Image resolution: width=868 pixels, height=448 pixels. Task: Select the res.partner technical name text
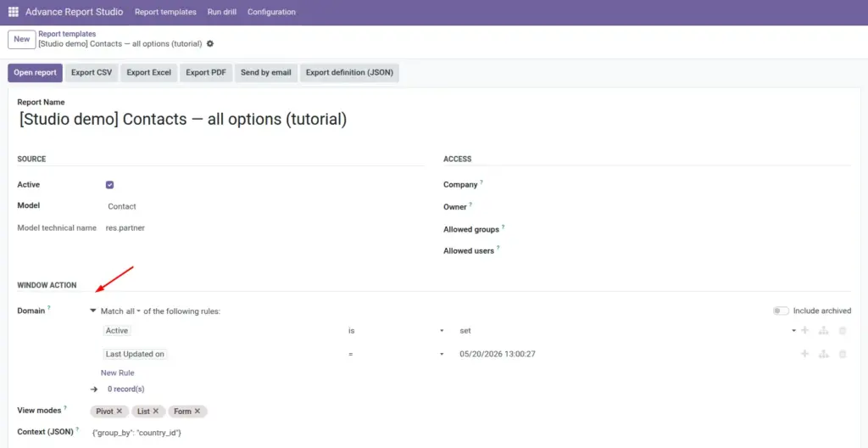[125, 228]
